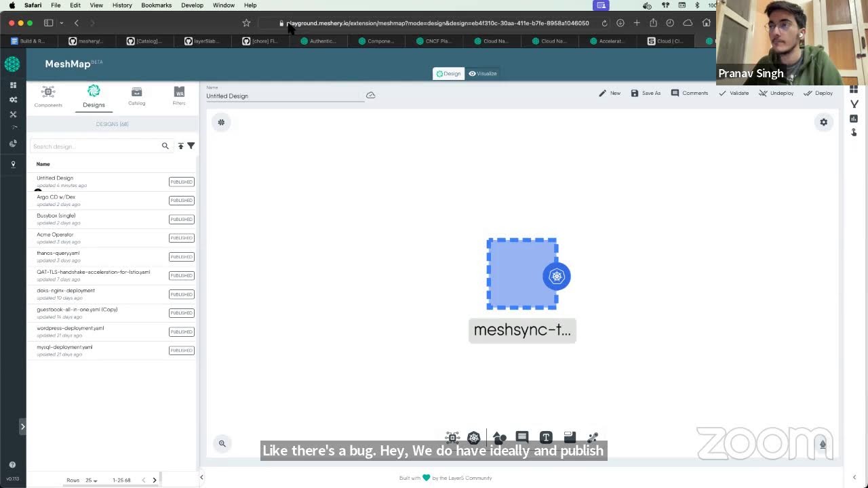Viewport: 868px width, 488px height.
Task: Open the Acme Operator design
Action: (112, 238)
